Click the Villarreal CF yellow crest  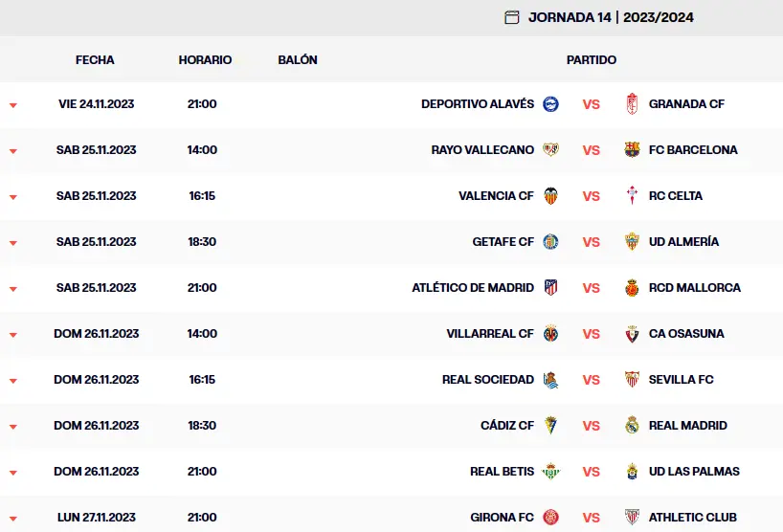[x=550, y=333]
